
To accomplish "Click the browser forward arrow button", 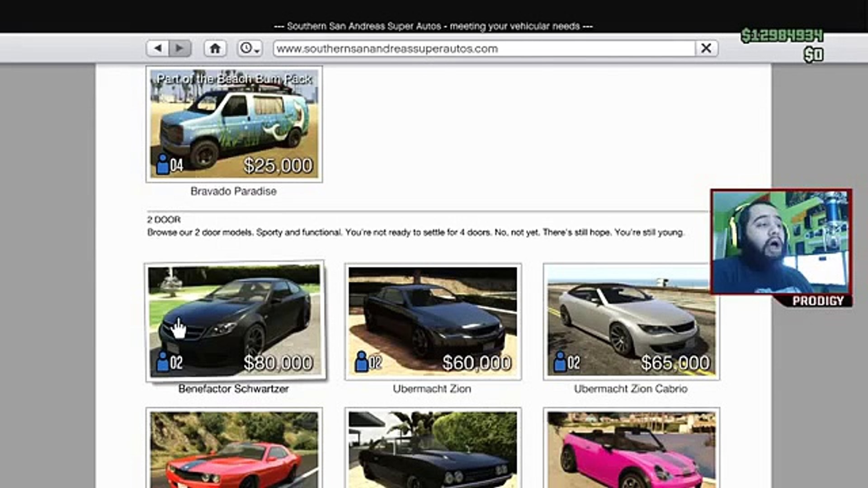I will [180, 48].
